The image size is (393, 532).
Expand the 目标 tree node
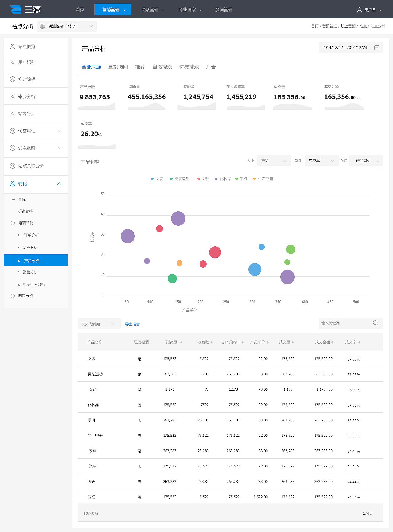pyautogui.click(x=13, y=199)
